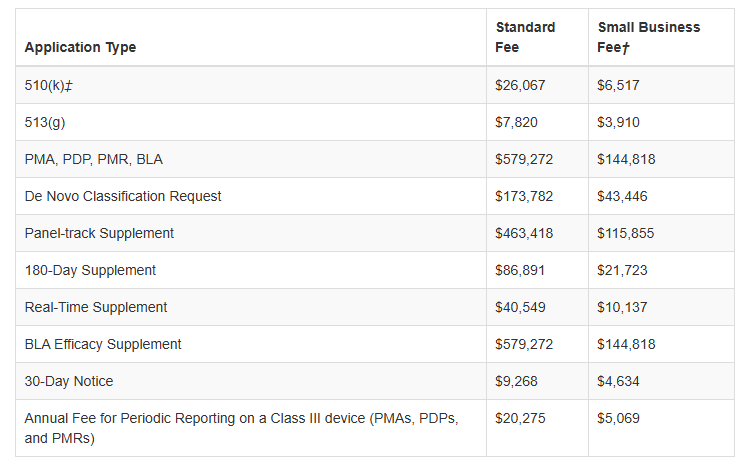Click the $20,275 annual standard fee
Viewport: 746px width, 468px height.
[x=520, y=418]
